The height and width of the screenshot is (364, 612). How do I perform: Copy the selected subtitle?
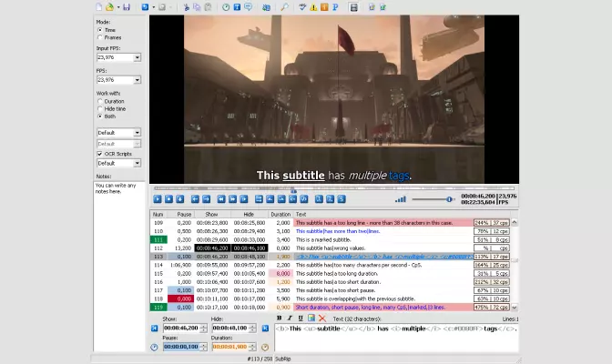point(197,7)
